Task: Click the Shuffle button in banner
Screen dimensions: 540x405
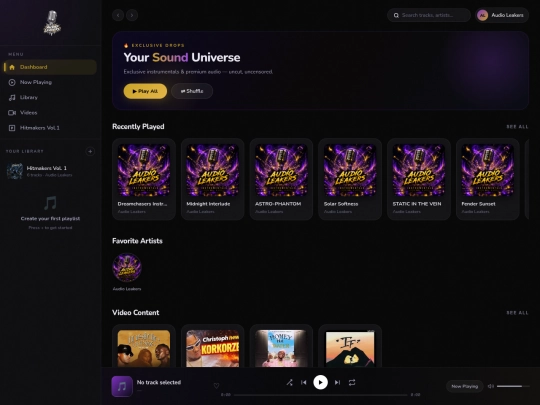Action: (192, 91)
